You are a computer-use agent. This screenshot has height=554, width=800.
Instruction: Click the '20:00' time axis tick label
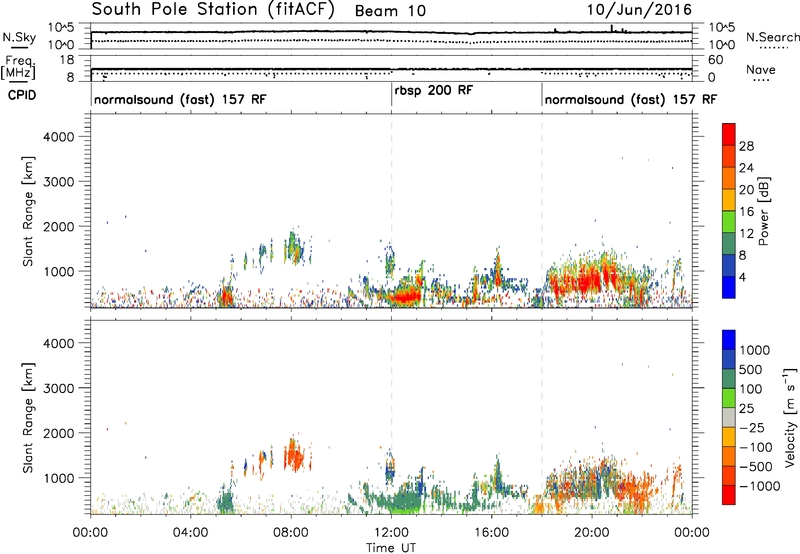(x=592, y=533)
